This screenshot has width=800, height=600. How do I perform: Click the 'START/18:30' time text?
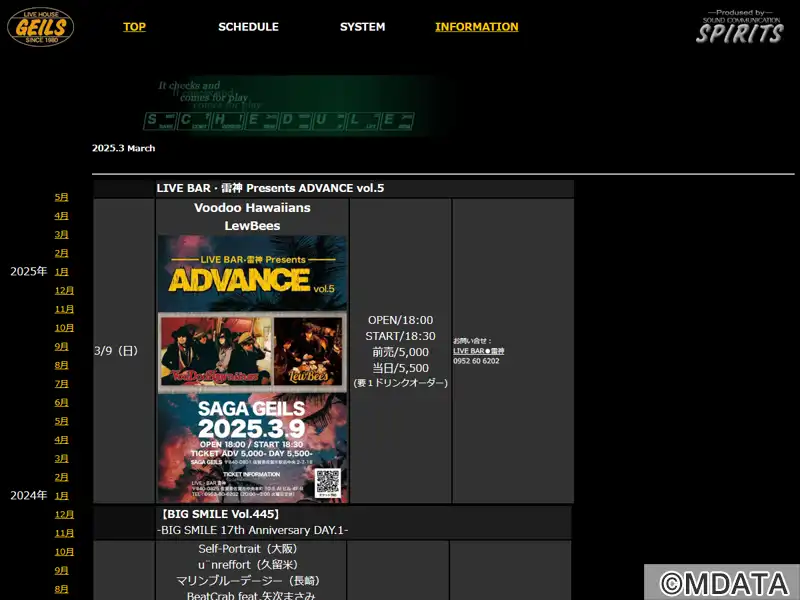[x=401, y=336]
